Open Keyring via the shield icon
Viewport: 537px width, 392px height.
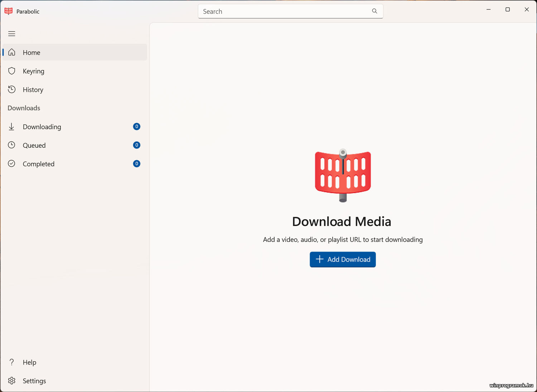pyautogui.click(x=12, y=71)
